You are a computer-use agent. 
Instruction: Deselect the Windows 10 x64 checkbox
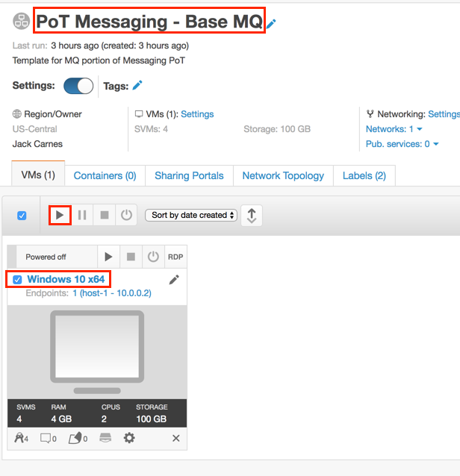[17, 280]
